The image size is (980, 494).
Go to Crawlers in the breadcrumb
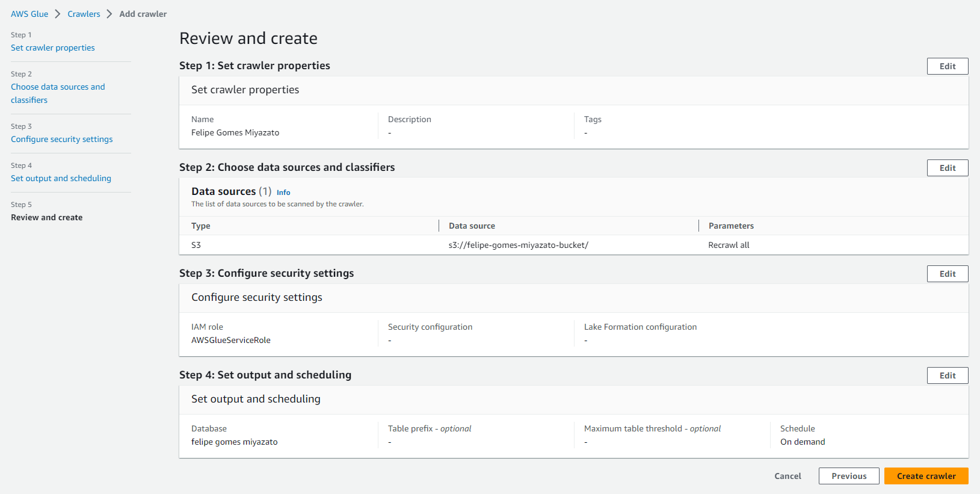click(84, 14)
